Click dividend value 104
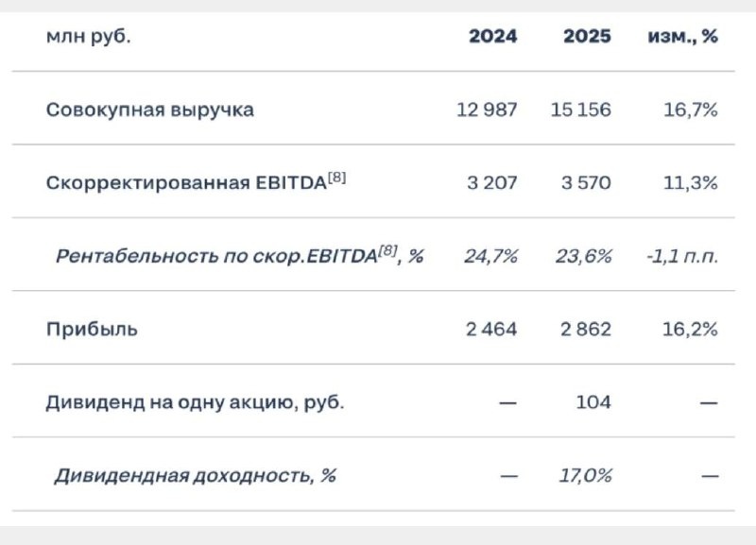 click(x=593, y=402)
